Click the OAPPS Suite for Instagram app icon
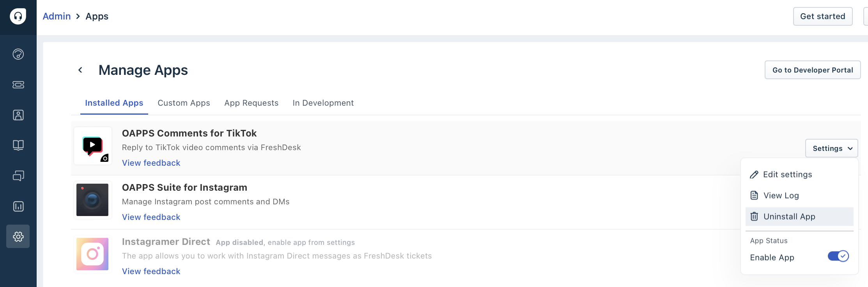The image size is (868, 287). coord(92,200)
